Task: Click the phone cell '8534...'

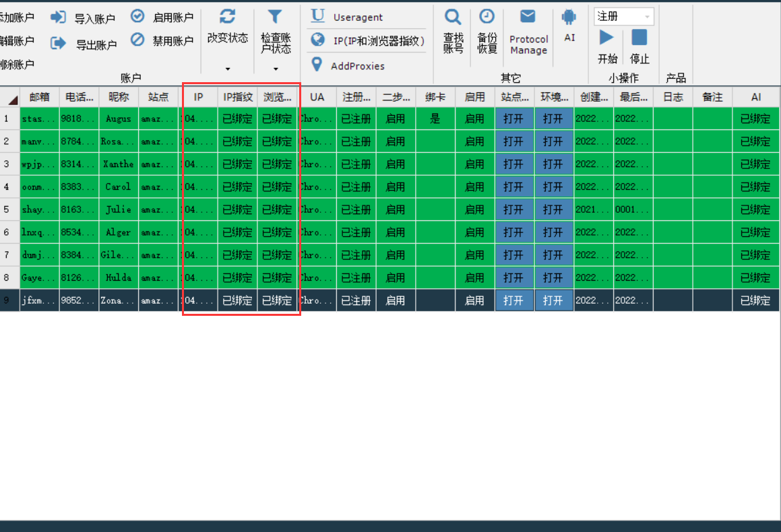Action: (80, 232)
